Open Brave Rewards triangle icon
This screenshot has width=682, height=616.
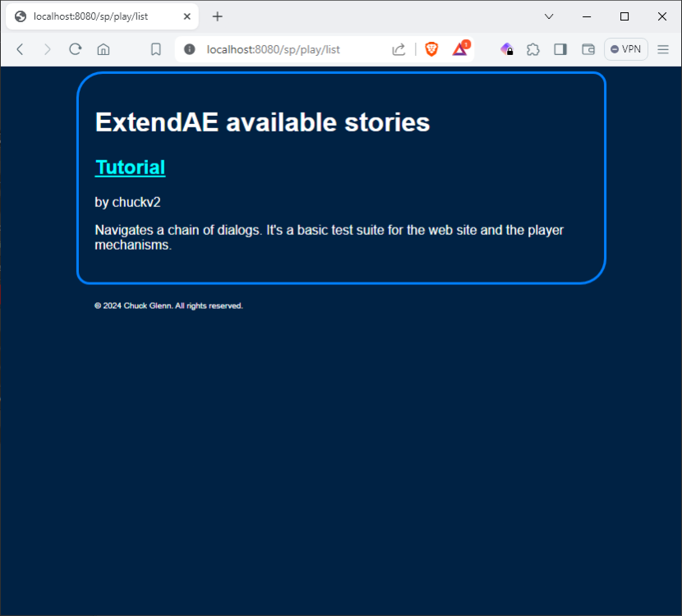pos(460,49)
